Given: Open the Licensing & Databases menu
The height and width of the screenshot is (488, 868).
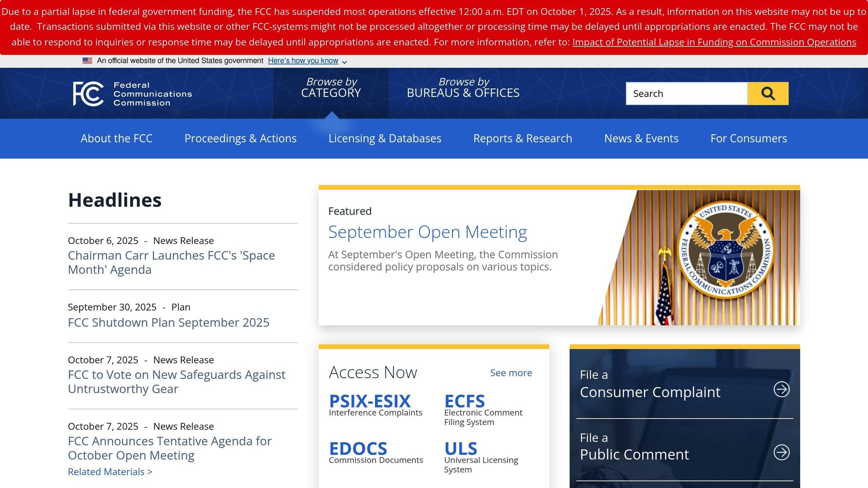Looking at the screenshot, I should [384, 139].
